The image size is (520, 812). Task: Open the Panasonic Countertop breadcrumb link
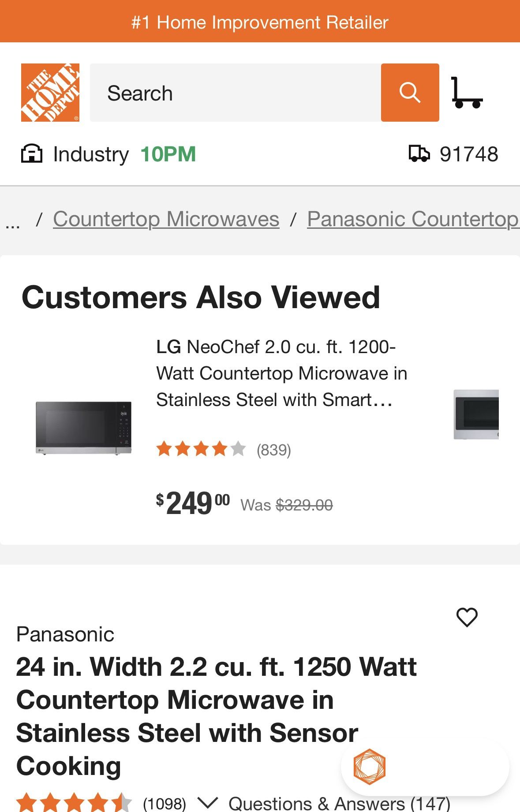point(413,219)
